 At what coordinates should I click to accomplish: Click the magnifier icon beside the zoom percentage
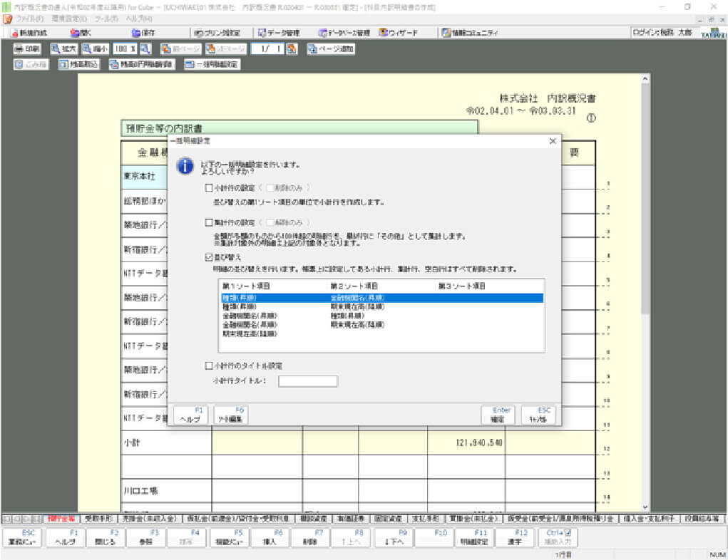click(145, 49)
